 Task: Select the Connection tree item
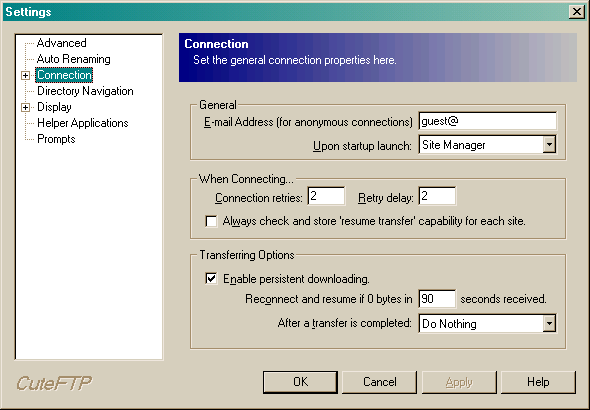point(64,75)
